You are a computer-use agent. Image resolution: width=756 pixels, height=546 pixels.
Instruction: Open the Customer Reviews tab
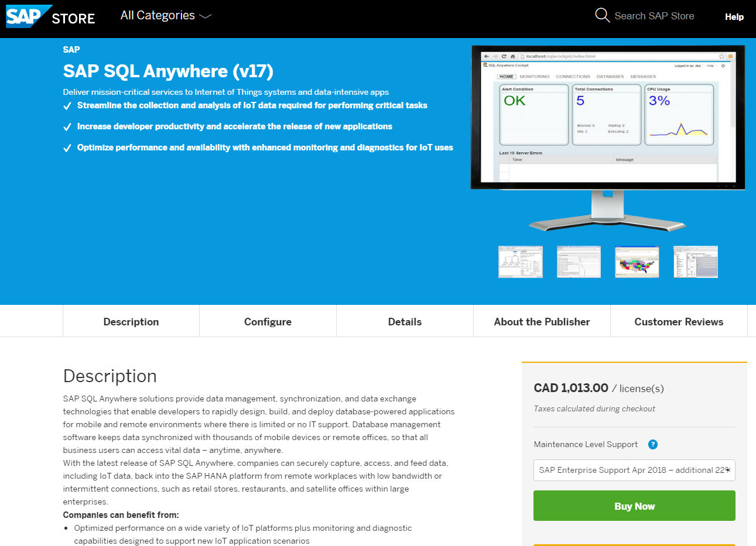(x=679, y=321)
